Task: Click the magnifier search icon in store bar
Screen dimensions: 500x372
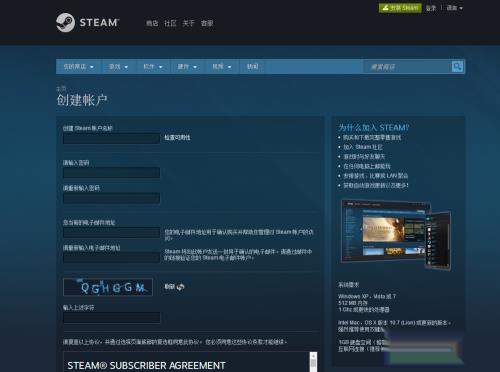Action: (x=457, y=67)
